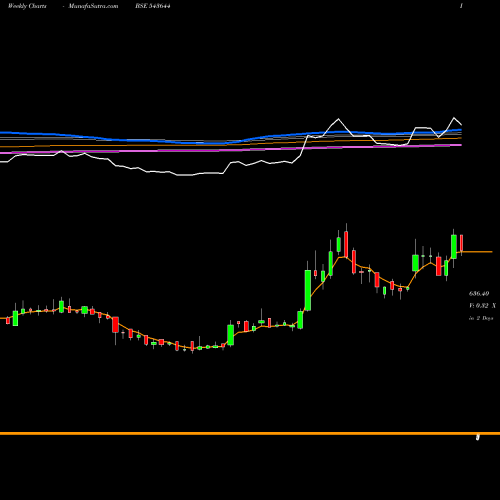Click the "BSE 543644" ticker label
The width and height of the screenshot is (500, 500).
coord(153,6)
